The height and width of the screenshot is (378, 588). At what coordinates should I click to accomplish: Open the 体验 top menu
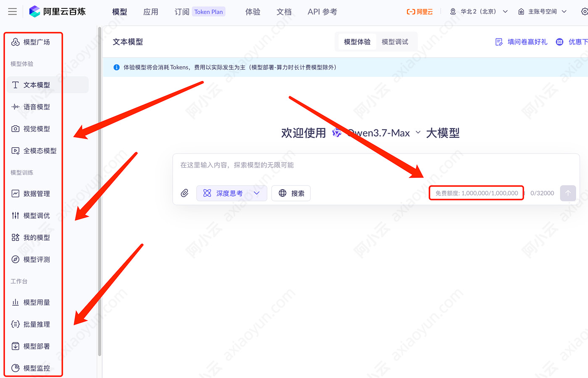click(x=253, y=12)
